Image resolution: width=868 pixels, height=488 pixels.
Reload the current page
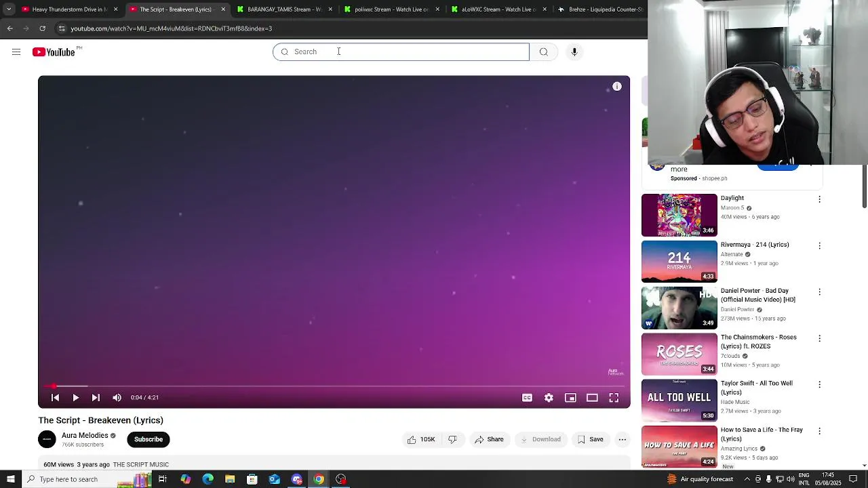pos(42,28)
